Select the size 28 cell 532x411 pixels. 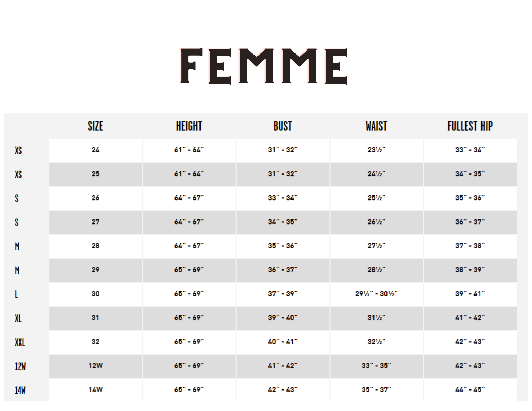[95, 246]
